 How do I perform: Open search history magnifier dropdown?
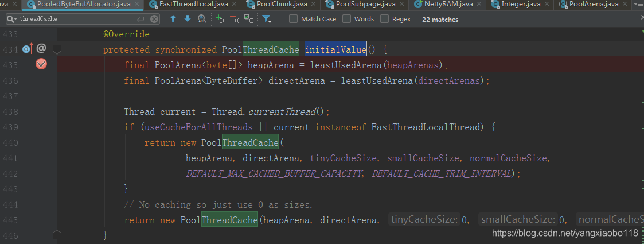pos(12,19)
